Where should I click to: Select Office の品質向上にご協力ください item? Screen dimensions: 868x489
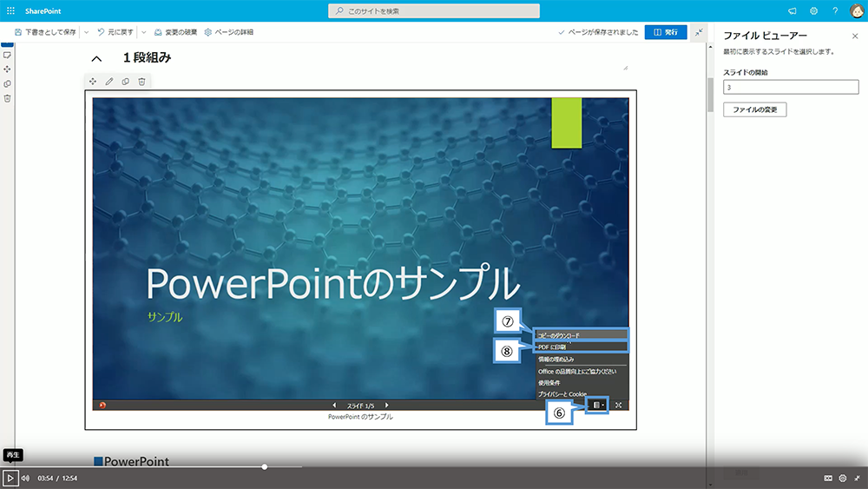coord(582,371)
